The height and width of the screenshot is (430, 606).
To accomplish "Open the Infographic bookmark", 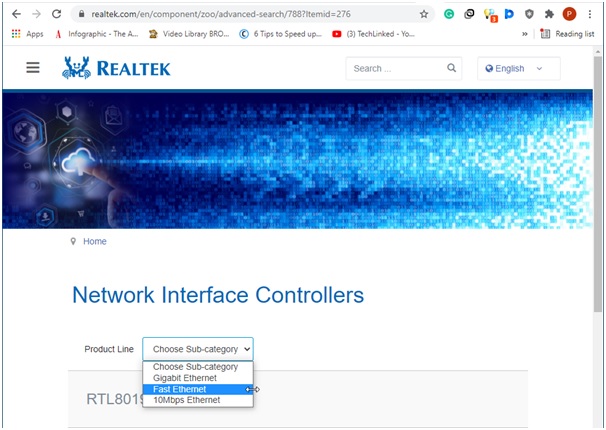I will [97, 34].
